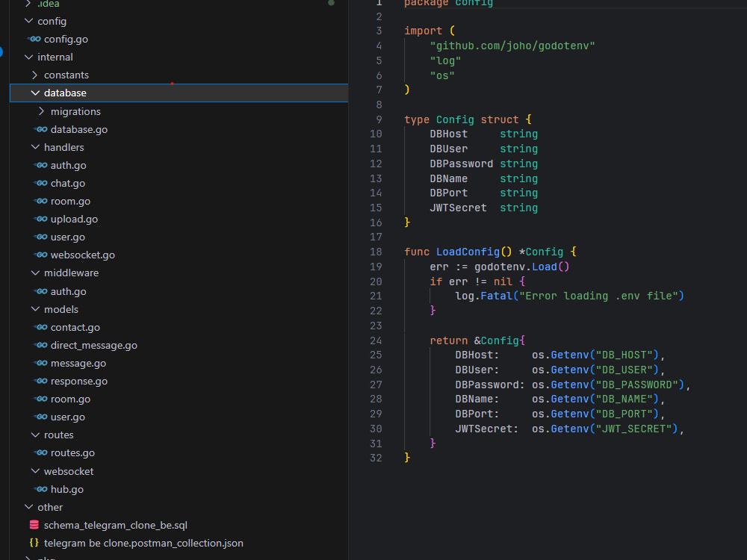Click line number 18 in the gutter
This screenshot has height=560, width=747.
tap(376, 252)
